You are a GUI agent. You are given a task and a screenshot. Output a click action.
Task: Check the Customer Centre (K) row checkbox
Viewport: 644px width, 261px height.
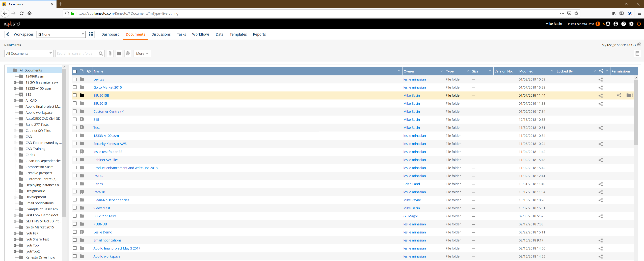pos(75,111)
